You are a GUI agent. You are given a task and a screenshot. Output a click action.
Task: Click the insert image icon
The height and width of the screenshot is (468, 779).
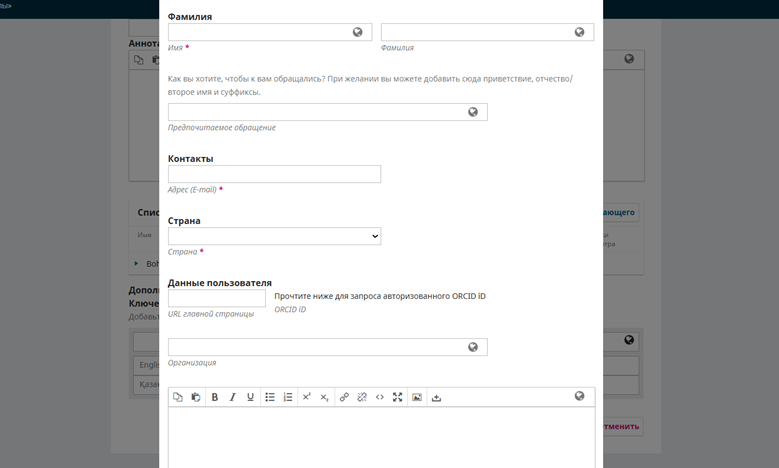click(x=417, y=397)
